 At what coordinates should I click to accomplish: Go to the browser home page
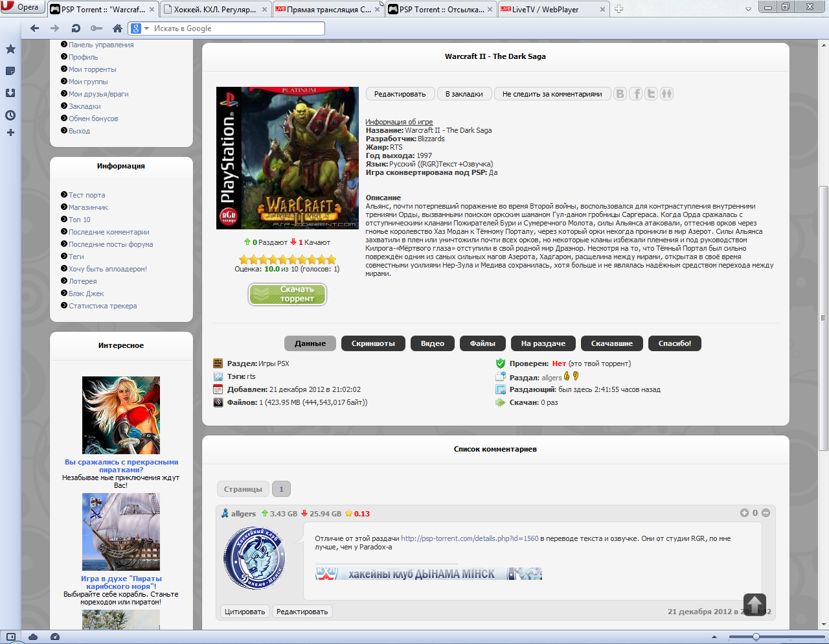(x=117, y=29)
